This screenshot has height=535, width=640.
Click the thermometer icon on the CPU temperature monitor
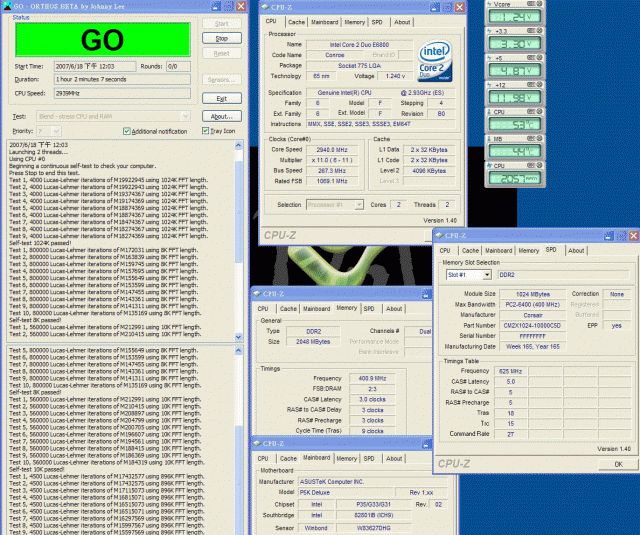(489, 112)
